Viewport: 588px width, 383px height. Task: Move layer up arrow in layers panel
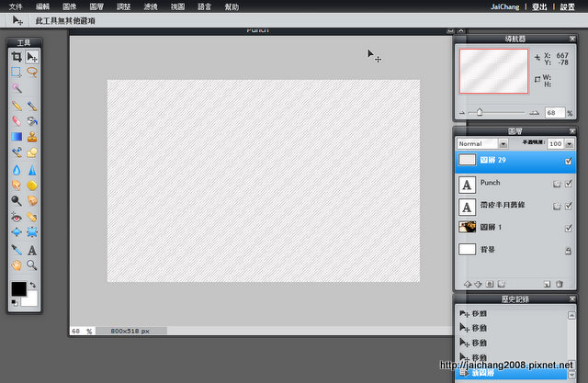click(x=468, y=284)
